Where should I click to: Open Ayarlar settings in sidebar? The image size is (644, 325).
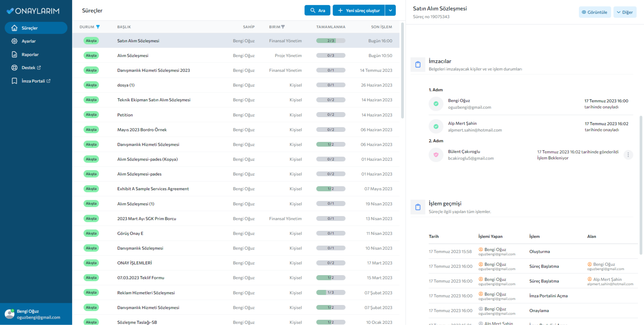(28, 41)
